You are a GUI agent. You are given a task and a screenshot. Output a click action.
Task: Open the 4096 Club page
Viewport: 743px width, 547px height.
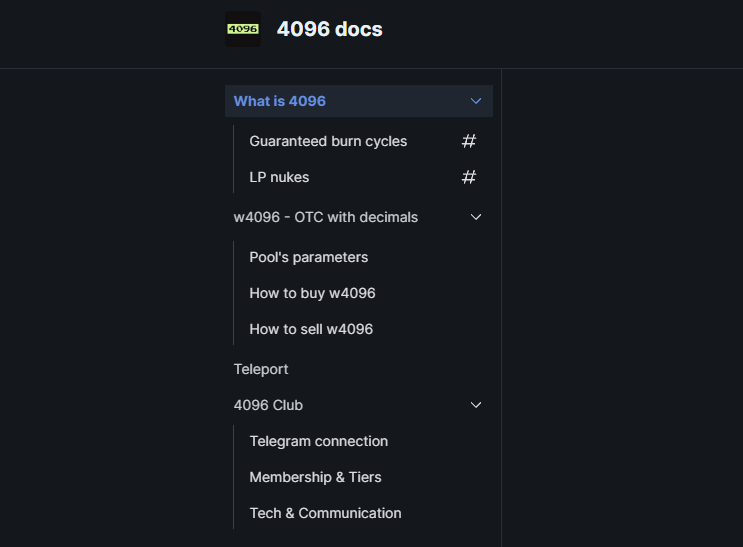[x=268, y=405]
